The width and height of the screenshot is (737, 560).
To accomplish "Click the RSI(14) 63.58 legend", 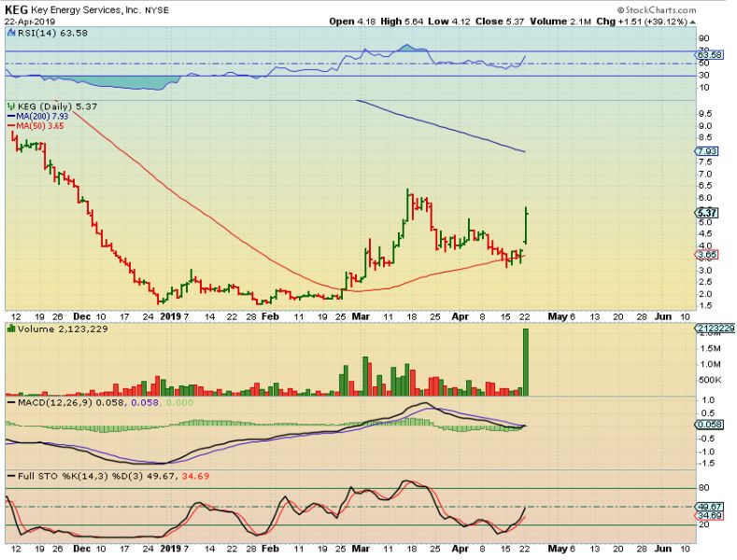I will [x=52, y=33].
